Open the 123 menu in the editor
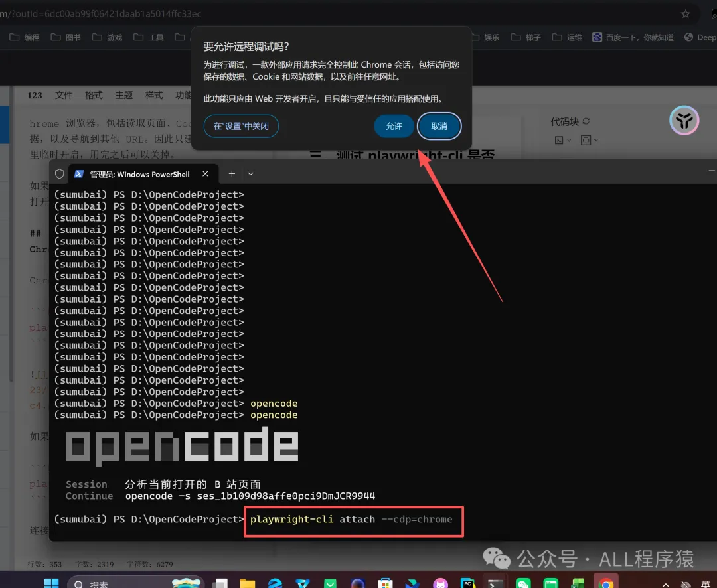Viewport: 717px width, 588px height. point(35,95)
